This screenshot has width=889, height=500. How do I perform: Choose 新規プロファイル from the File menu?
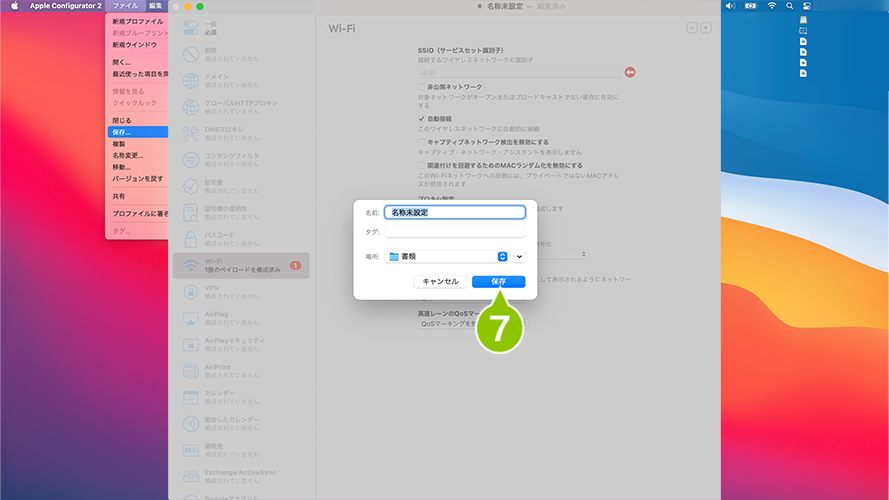[x=137, y=22]
